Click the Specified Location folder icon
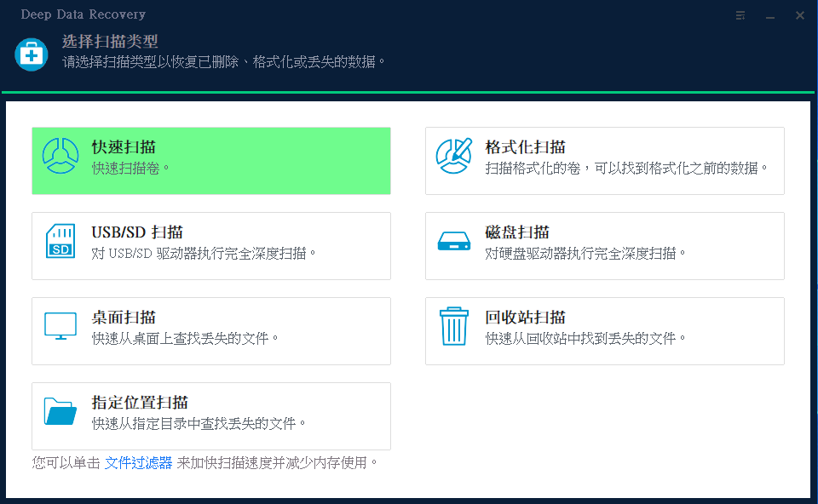The width and height of the screenshot is (818, 504). (60, 411)
